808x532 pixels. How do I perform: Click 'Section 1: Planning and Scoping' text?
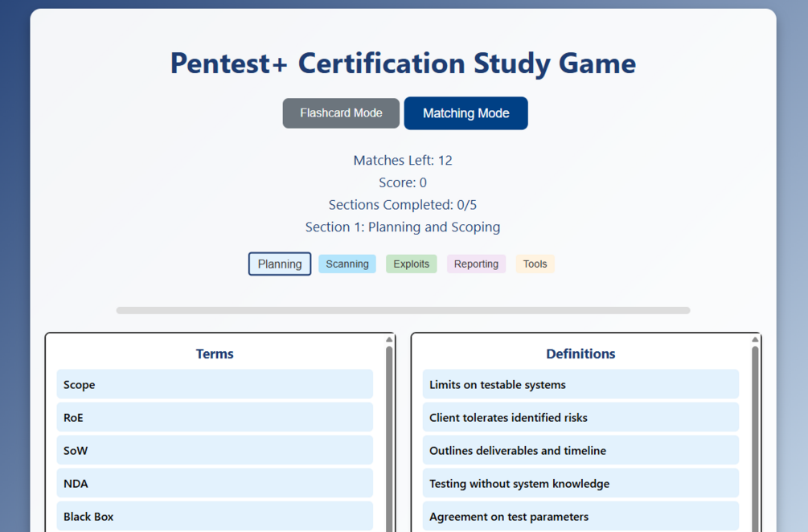(403, 227)
